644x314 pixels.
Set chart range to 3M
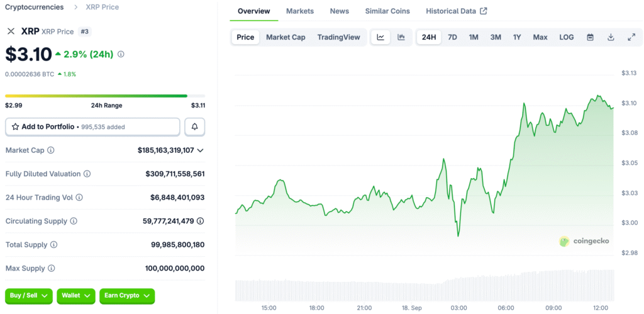496,37
